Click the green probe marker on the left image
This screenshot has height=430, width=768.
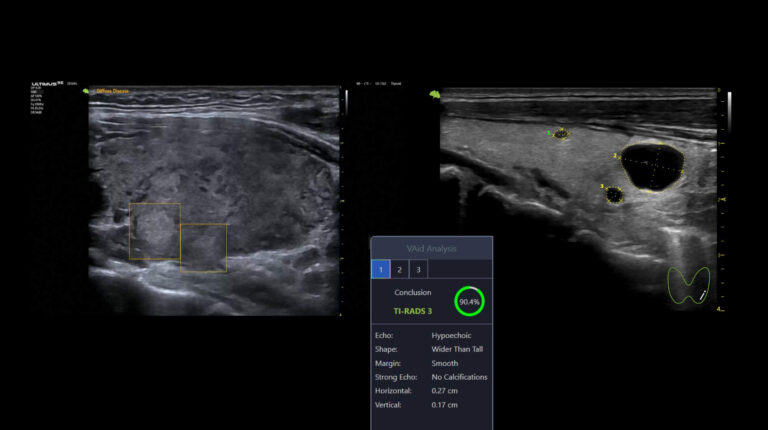coord(86,91)
